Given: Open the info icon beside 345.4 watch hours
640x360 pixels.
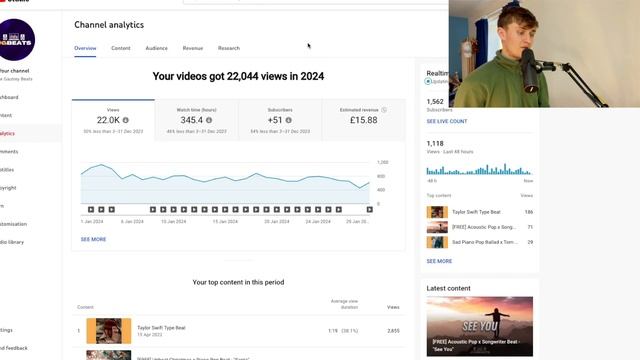Looking at the screenshot, I should 209,120.
